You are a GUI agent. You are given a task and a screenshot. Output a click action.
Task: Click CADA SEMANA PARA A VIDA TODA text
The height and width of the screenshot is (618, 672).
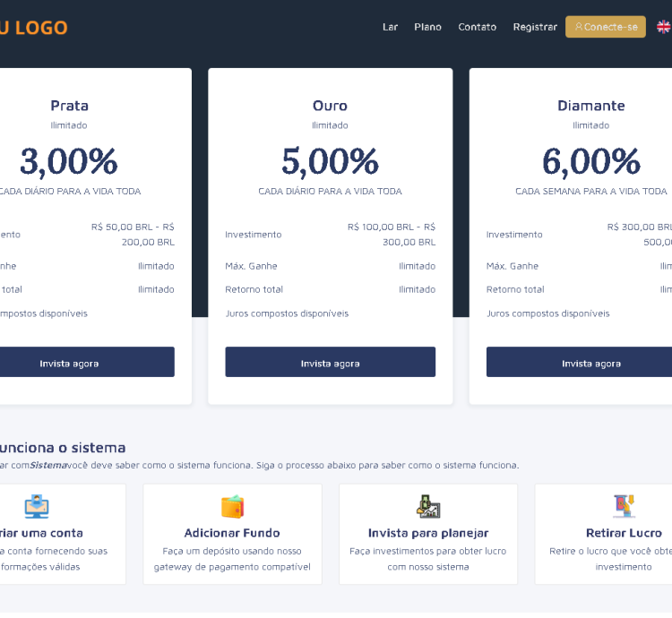pos(591,191)
